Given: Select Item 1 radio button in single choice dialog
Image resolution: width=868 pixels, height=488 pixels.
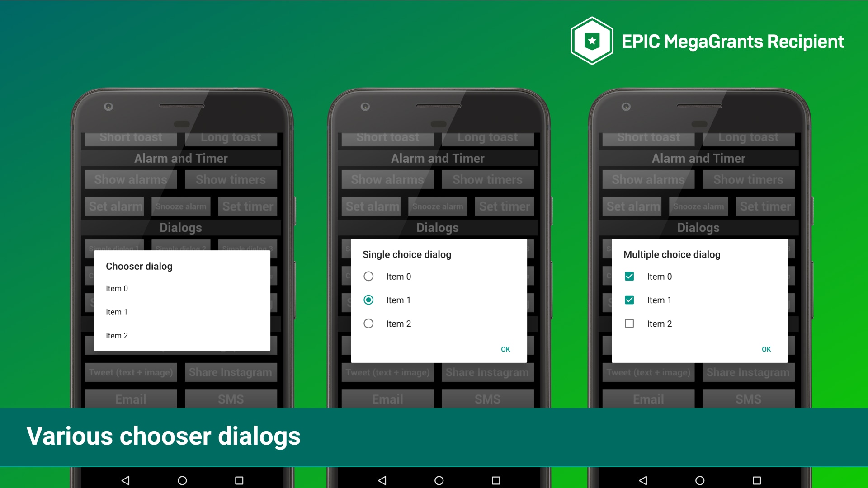Looking at the screenshot, I should tap(368, 300).
